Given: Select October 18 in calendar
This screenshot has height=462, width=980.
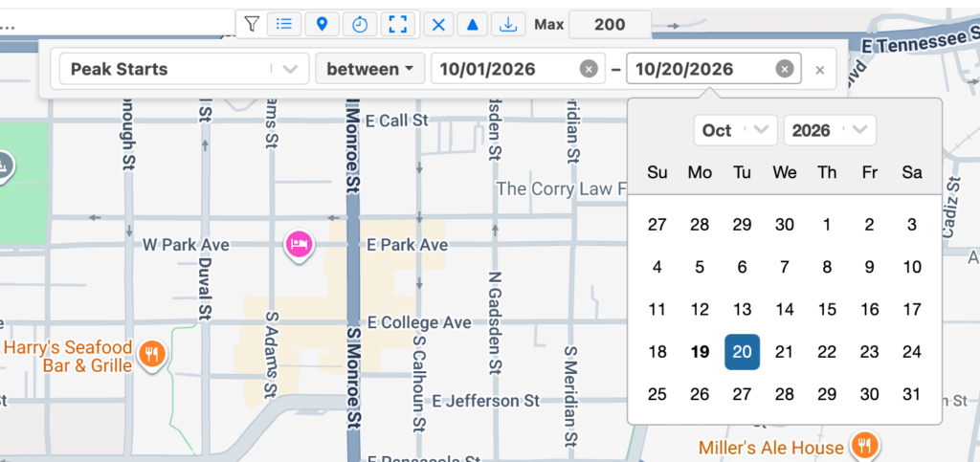Looking at the screenshot, I should coord(657,352).
